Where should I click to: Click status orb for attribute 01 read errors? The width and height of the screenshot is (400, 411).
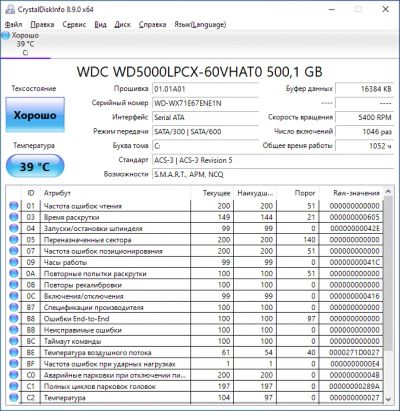click(14, 206)
